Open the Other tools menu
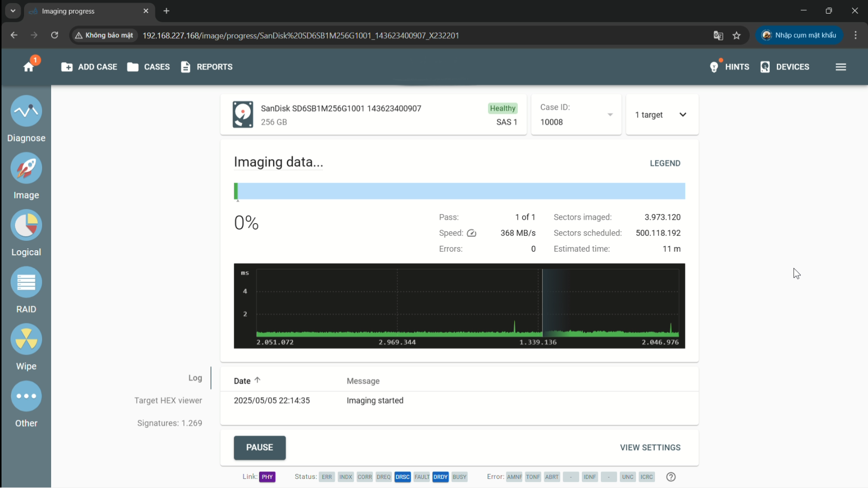This screenshot has width=868, height=488. pos(26,404)
